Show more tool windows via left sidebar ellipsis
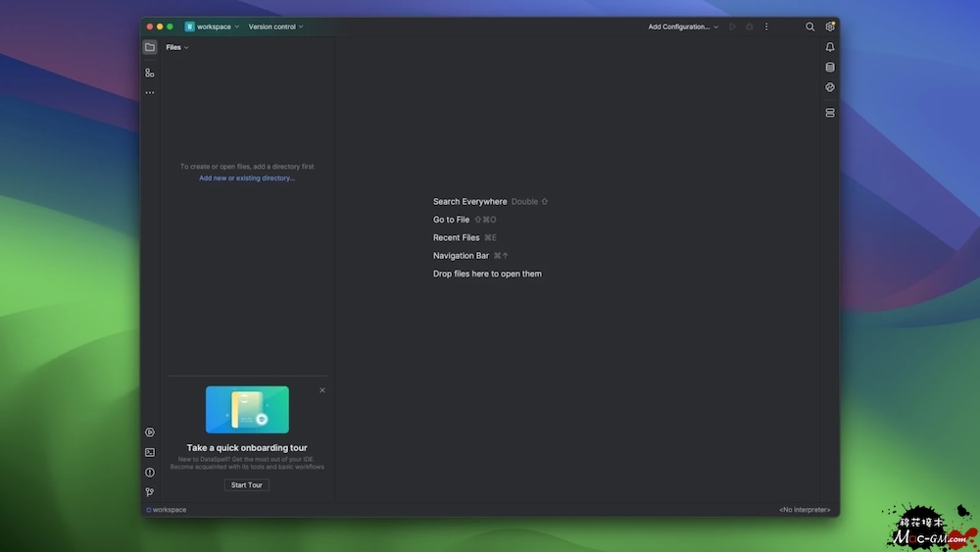Image resolution: width=980 pixels, height=552 pixels. coord(150,93)
